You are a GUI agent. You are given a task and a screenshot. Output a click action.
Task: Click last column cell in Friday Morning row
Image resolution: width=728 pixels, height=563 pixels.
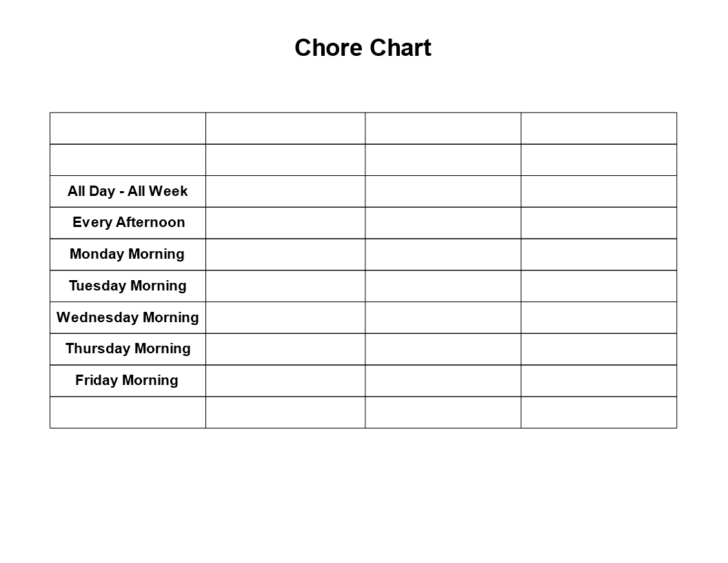[599, 381]
